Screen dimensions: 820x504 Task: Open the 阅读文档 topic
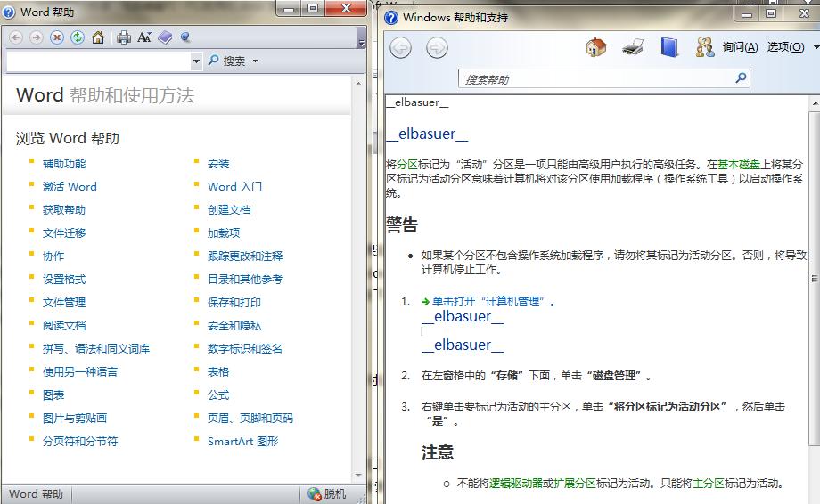pyautogui.click(x=64, y=325)
